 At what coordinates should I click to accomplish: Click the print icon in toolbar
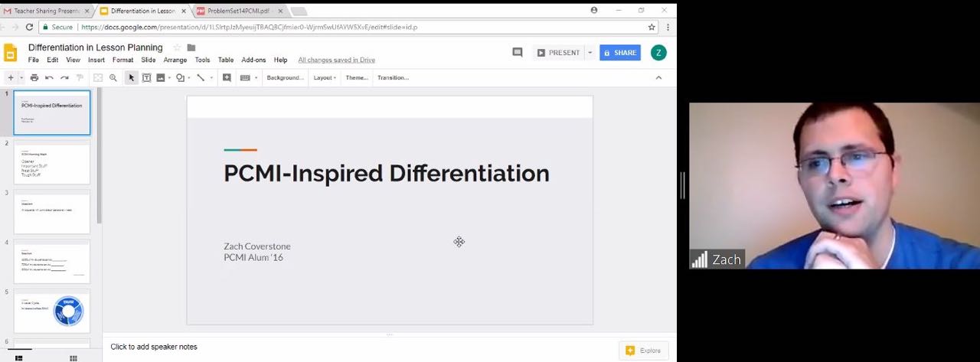(34, 77)
